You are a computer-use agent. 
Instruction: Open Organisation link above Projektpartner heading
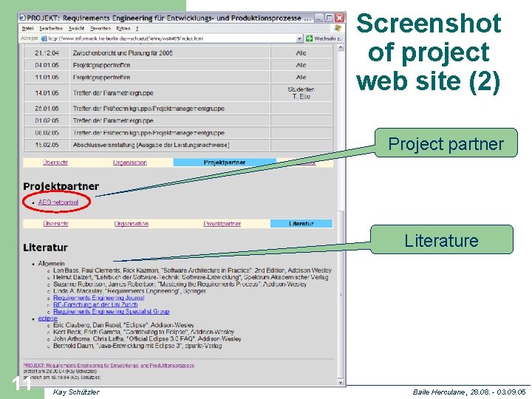[x=130, y=163]
